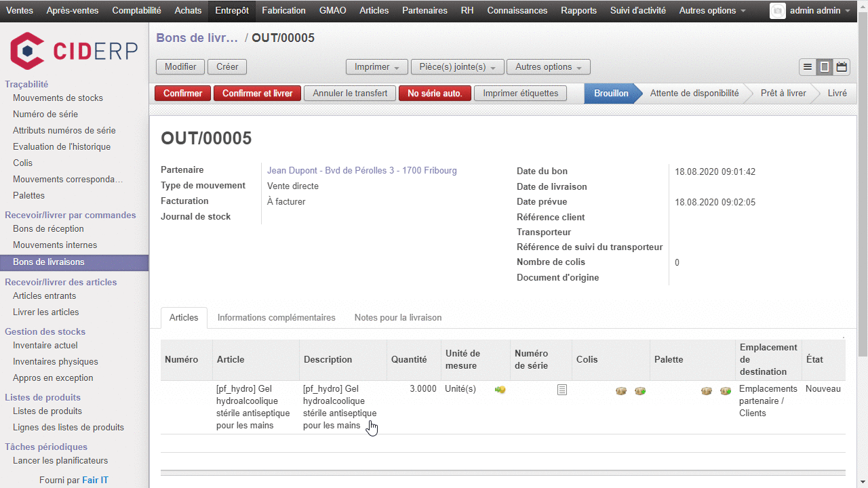The width and height of the screenshot is (868, 488).
Task: Switch to form view icon
Action: (x=825, y=67)
